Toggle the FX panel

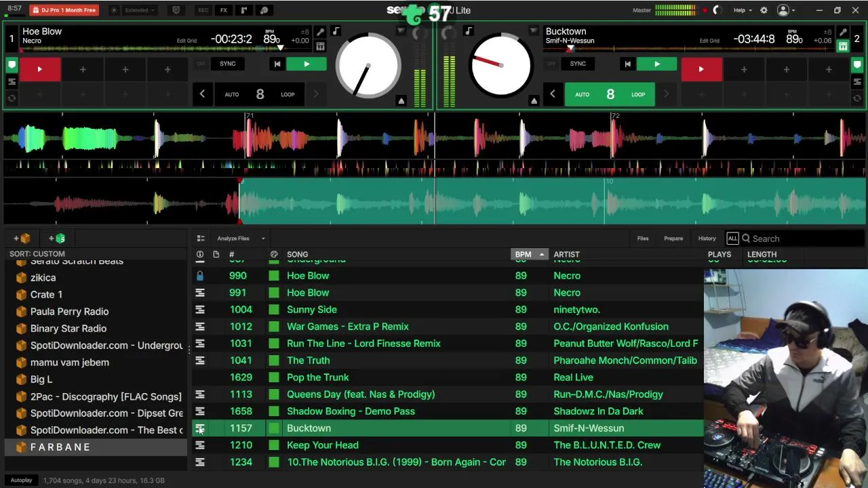[223, 10]
